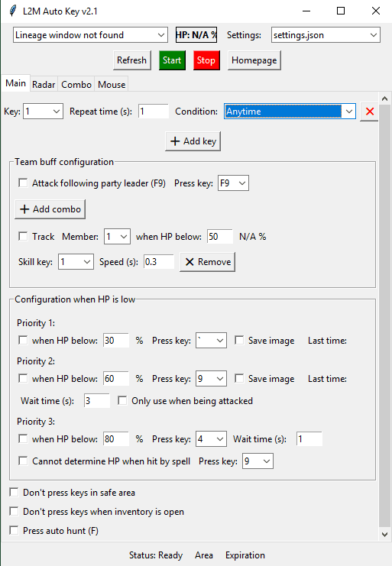Open the Homepage button
The height and width of the screenshot is (566, 392).
(x=254, y=60)
